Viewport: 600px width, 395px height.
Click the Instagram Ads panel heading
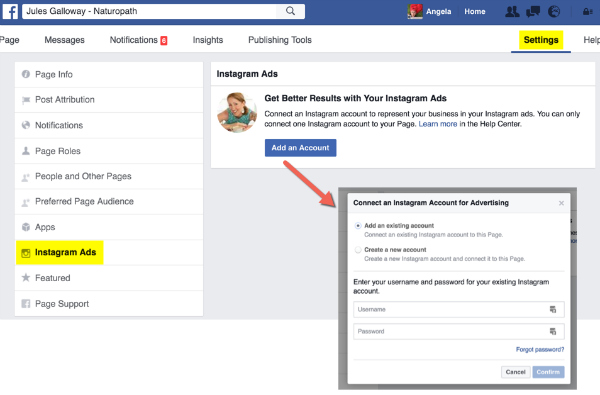(x=247, y=74)
